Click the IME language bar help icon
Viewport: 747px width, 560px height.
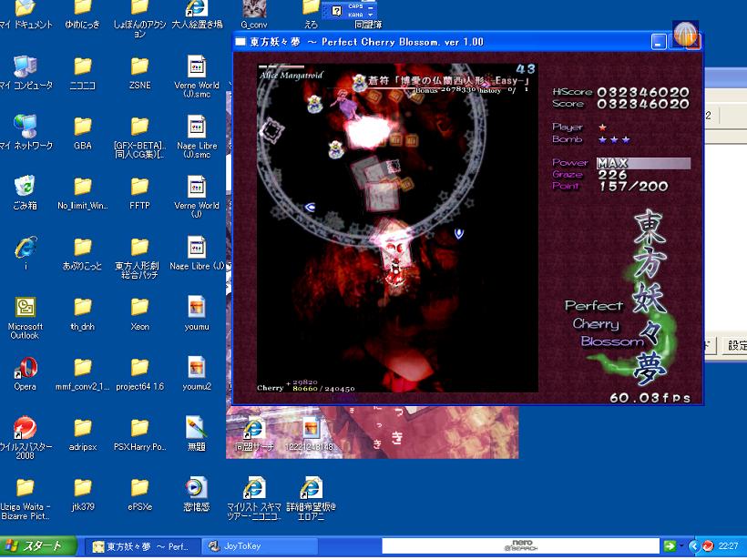pos(336,11)
